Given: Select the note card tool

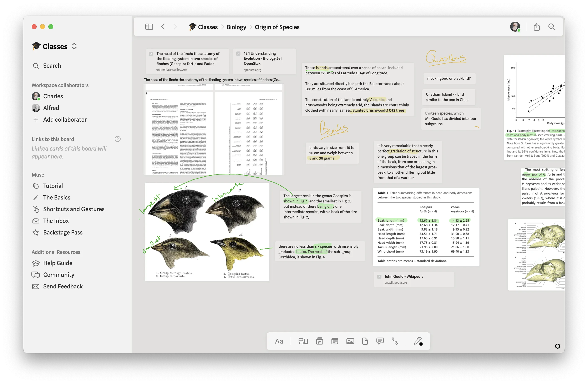Looking at the screenshot, I should [335, 341].
